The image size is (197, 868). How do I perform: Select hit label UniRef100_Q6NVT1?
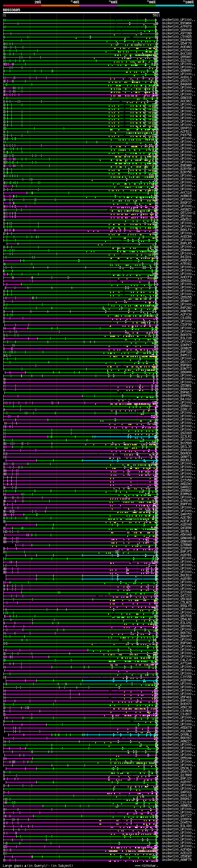(177, 457)
